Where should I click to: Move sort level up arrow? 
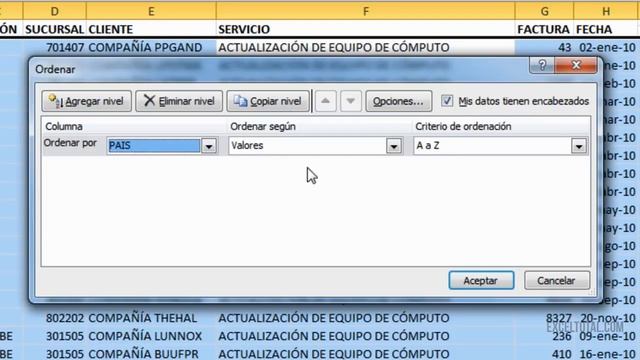point(325,101)
